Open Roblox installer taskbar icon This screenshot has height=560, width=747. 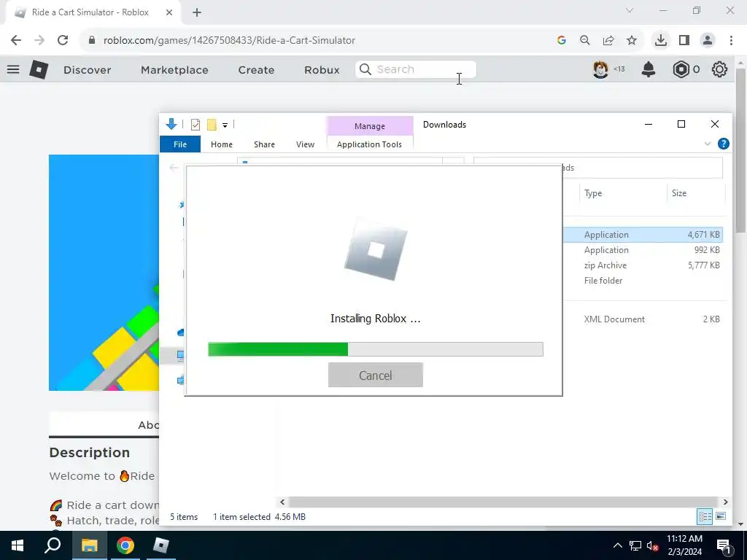(161, 545)
